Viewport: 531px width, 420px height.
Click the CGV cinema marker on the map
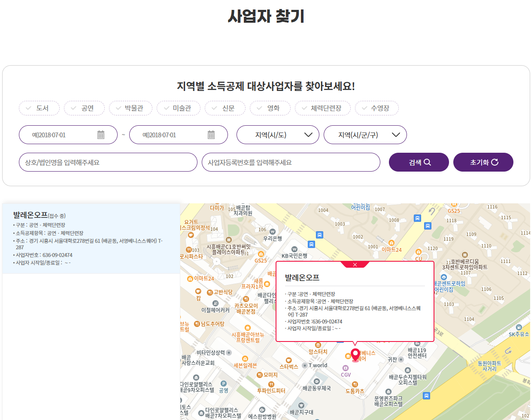[x=346, y=368]
